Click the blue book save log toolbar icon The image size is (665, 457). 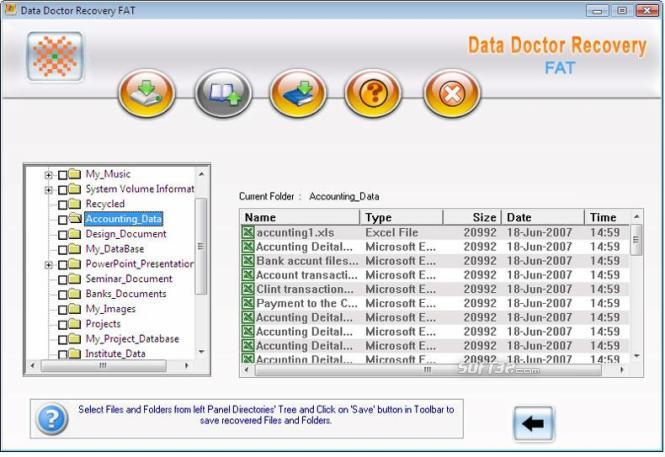(x=298, y=93)
